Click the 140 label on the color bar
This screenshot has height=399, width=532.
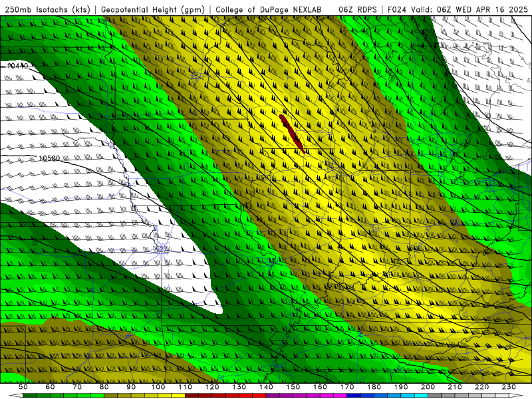pyautogui.click(x=266, y=387)
